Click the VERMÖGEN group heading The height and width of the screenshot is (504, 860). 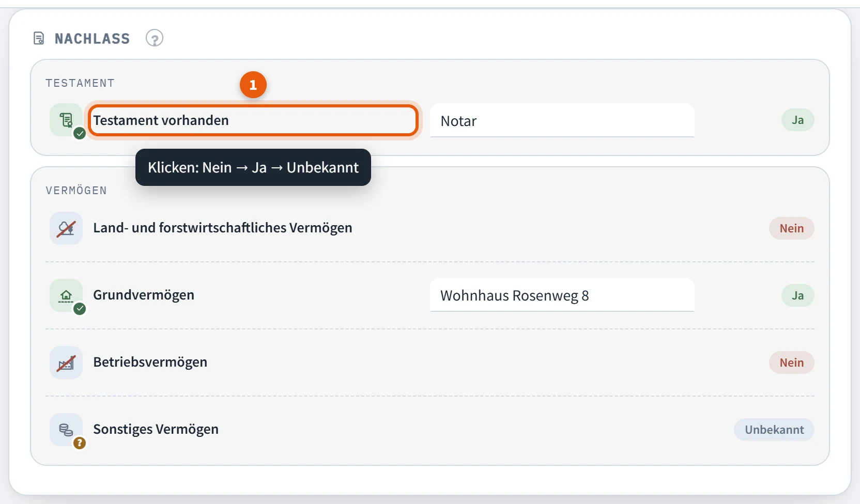tap(76, 191)
